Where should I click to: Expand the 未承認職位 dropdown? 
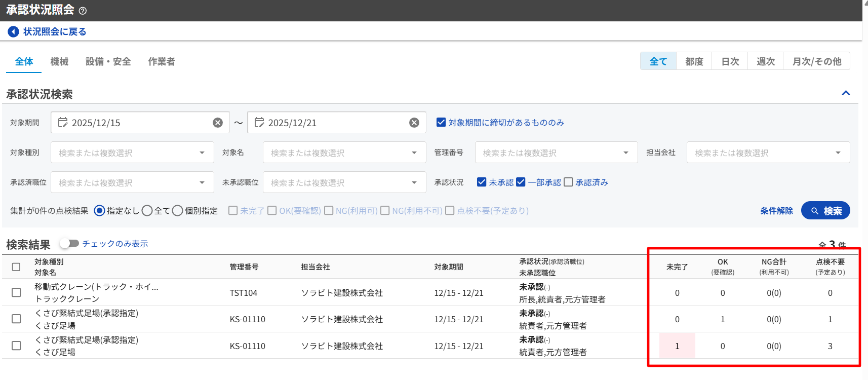344,183
